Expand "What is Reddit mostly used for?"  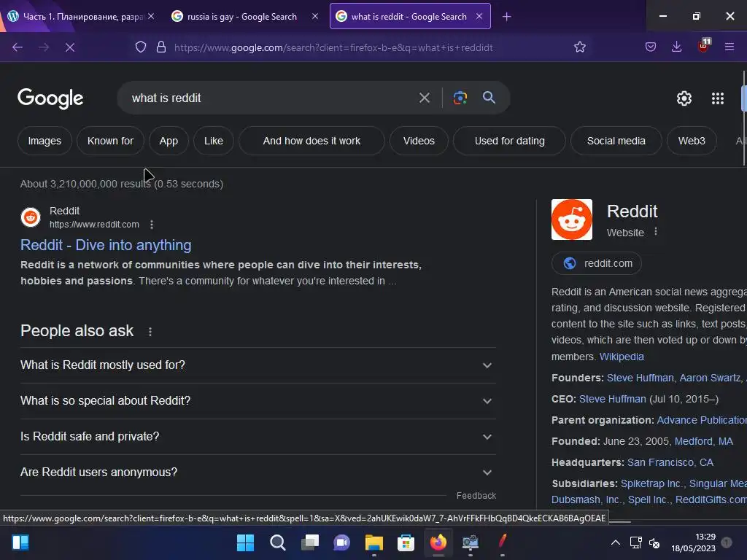pyautogui.click(x=258, y=365)
